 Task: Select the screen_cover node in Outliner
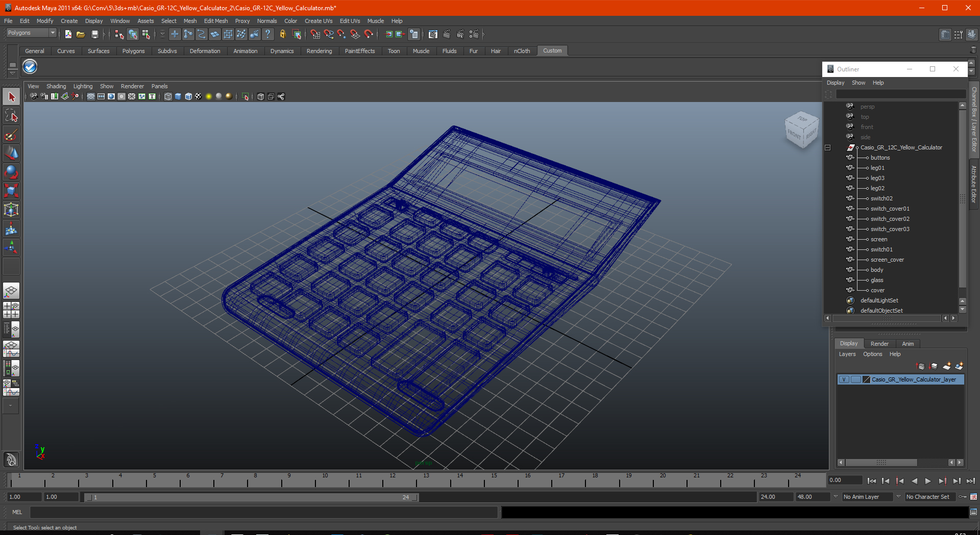coord(887,260)
